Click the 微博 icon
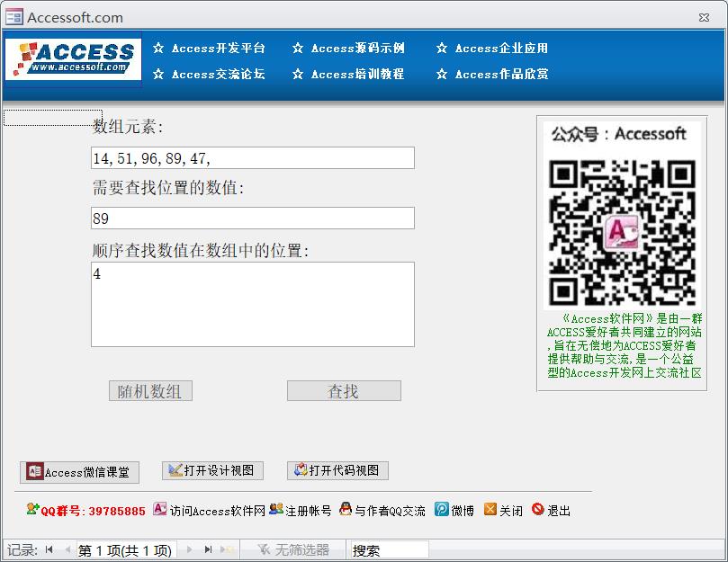The image size is (728, 562). click(x=442, y=509)
